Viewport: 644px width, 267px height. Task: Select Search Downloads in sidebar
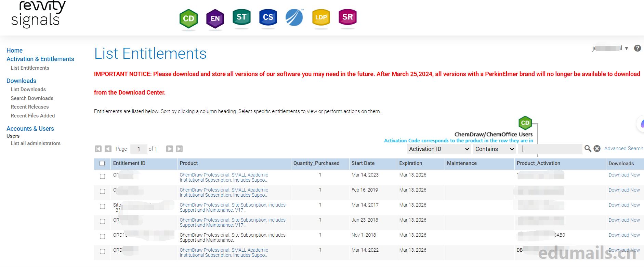[32, 98]
